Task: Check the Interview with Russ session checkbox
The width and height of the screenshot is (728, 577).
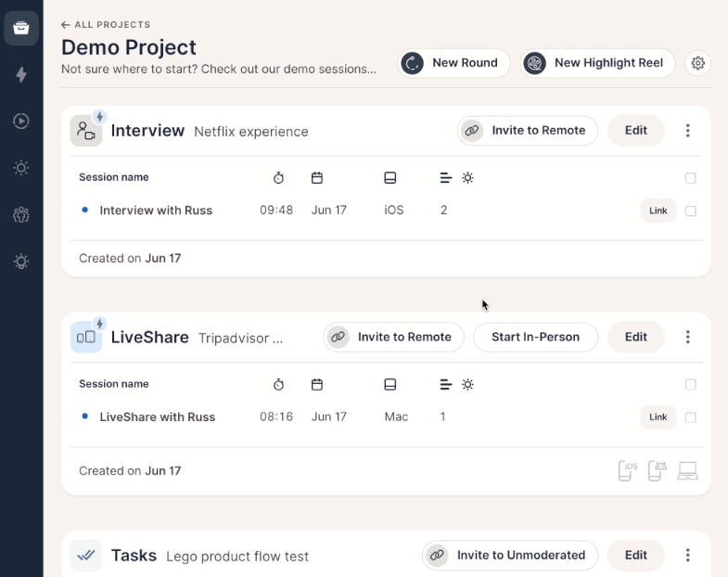Action: tap(690, 212)
